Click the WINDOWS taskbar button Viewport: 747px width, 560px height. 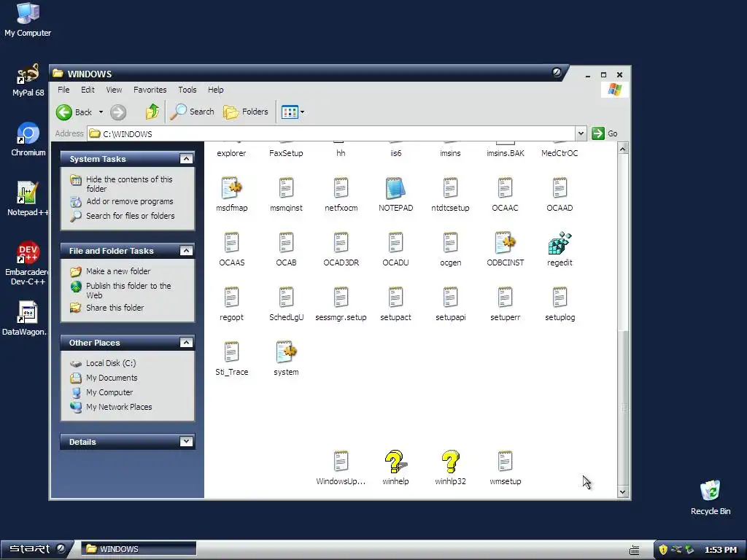click(138, 548)
